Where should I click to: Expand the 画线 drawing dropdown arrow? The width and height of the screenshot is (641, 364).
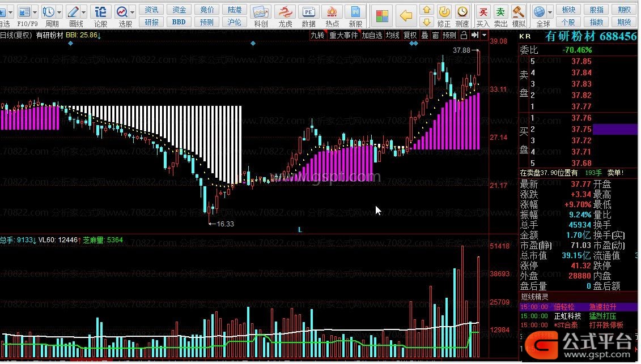84,12
